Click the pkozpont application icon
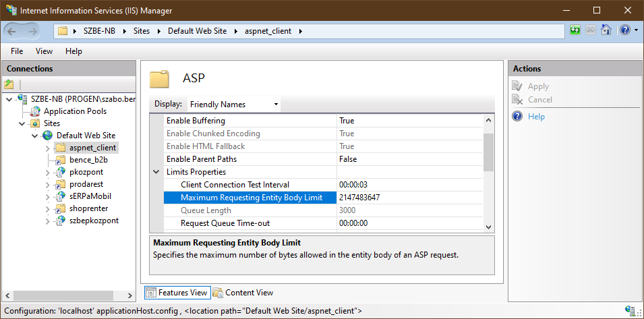The width and height of the screenshot is (644, 319). tap(61, 172)
